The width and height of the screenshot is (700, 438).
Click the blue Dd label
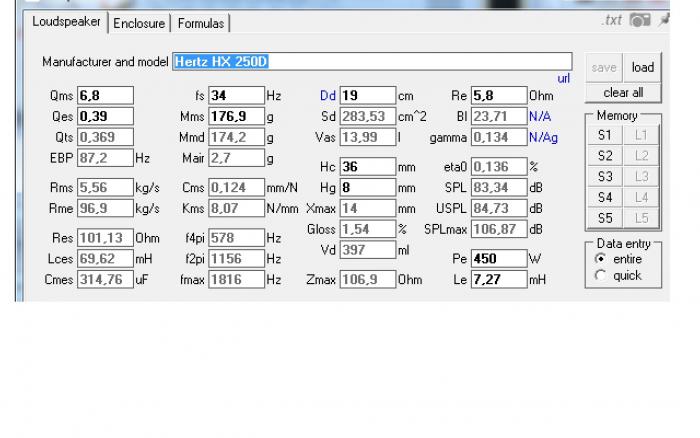(x=328, y=96)
